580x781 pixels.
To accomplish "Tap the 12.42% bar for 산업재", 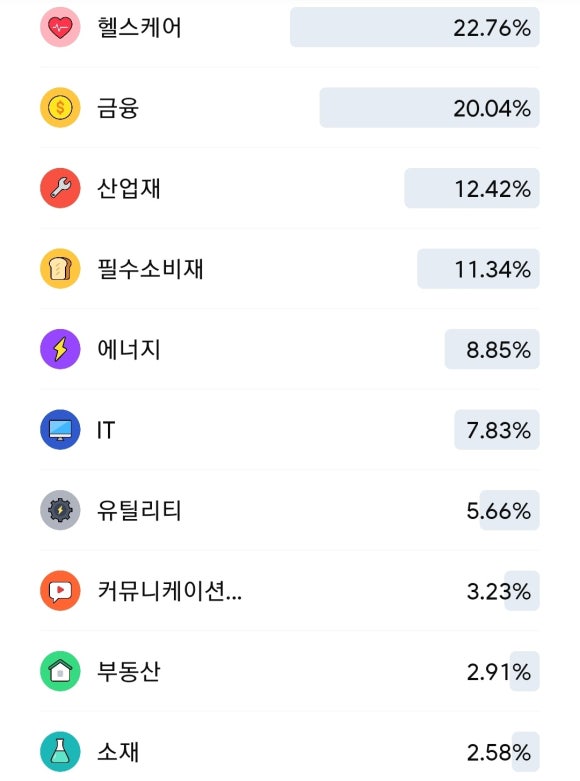I will click(x=472, y=188).
